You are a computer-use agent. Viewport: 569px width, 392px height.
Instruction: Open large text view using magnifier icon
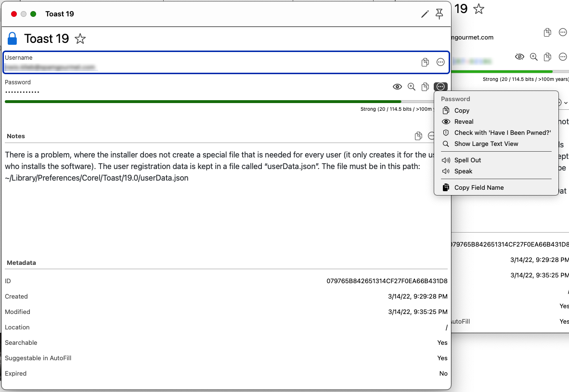(x=412, y=87)
